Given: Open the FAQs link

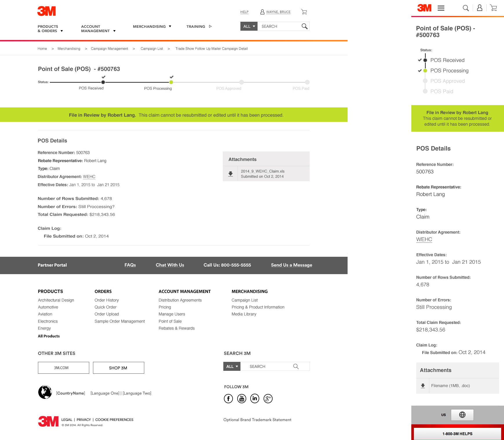Looking at the screenshot, I should (130, 265).
